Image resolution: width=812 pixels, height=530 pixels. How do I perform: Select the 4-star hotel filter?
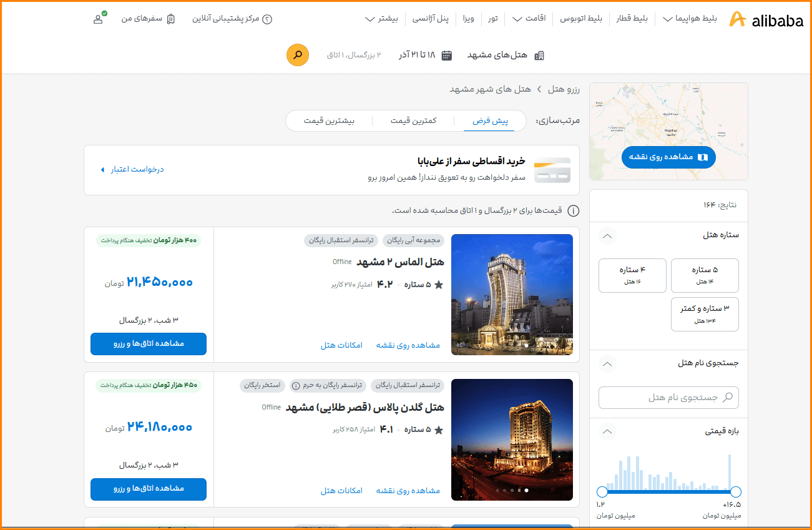click(x=632, y=275)
